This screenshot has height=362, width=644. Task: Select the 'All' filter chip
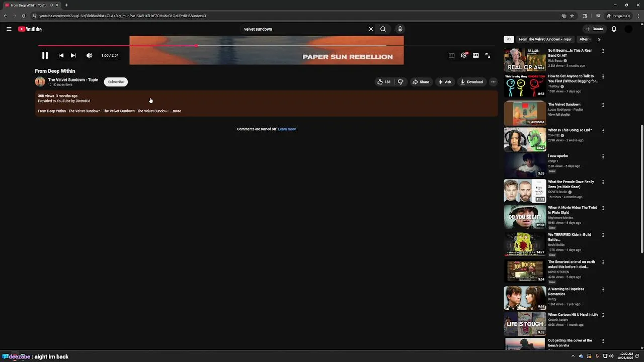(509, 39)
